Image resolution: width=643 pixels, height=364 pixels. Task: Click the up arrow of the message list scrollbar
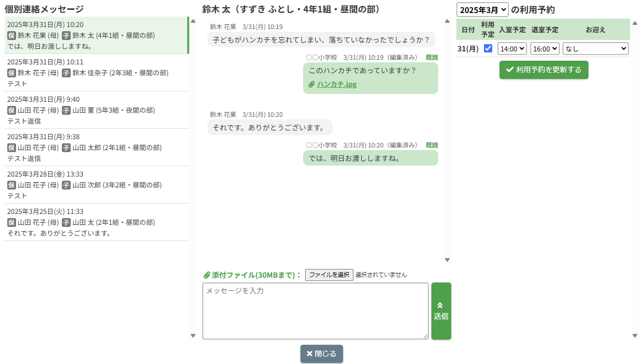coord(193,21)
